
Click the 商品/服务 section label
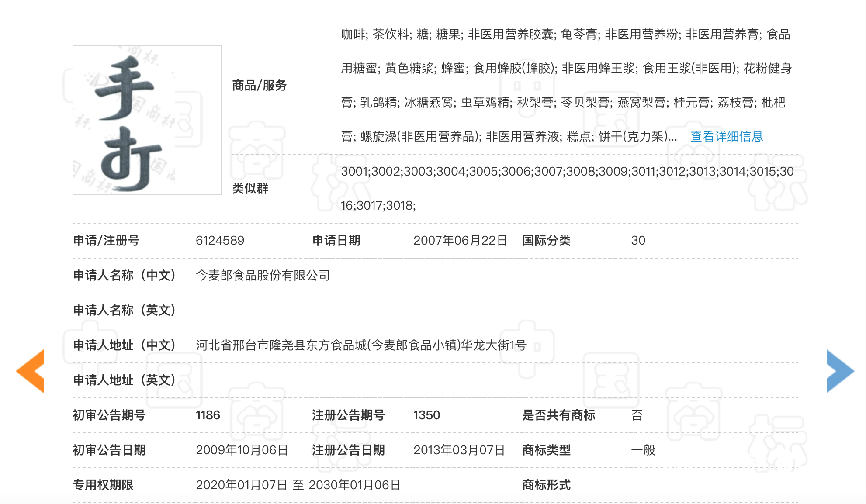click(259, 86)
